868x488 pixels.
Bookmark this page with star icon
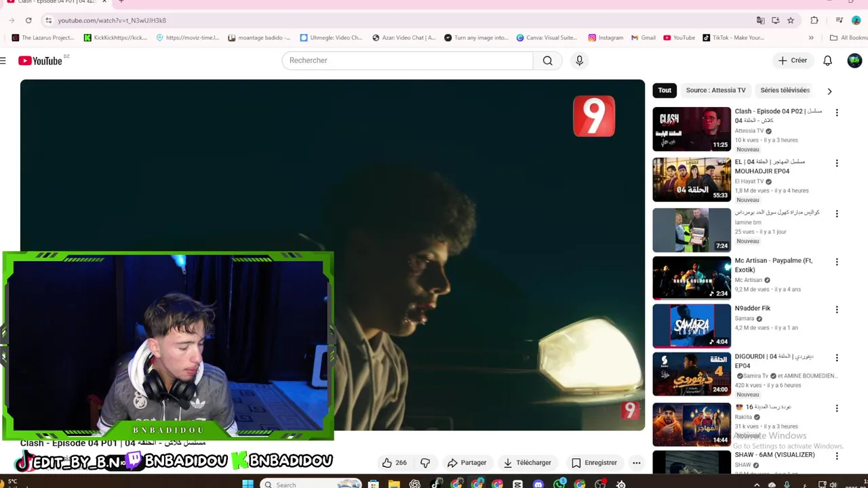click(x=791, y=20)
